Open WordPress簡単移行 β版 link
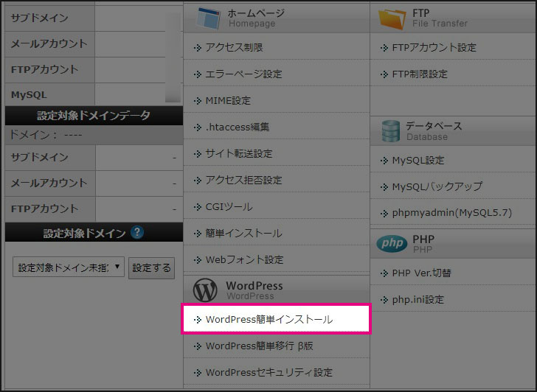Screen dimensions: 537x392 (259, 346)
